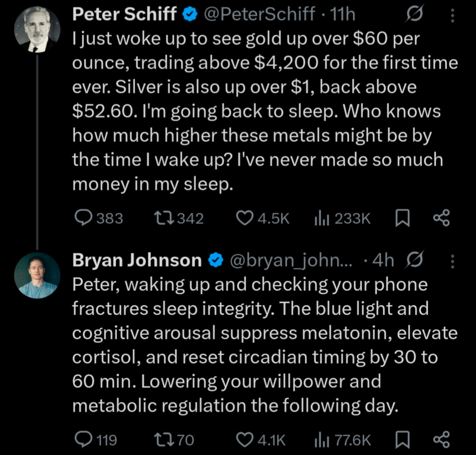476x455 pixels.
Task: Open more options menu on Schiff's tweet
Action: click(x=452, y=15)
